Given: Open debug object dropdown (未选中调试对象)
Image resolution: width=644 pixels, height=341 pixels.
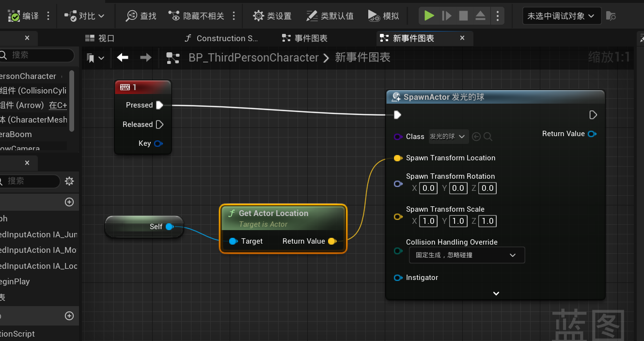Looking at the screenshot, I should (562, 16).
